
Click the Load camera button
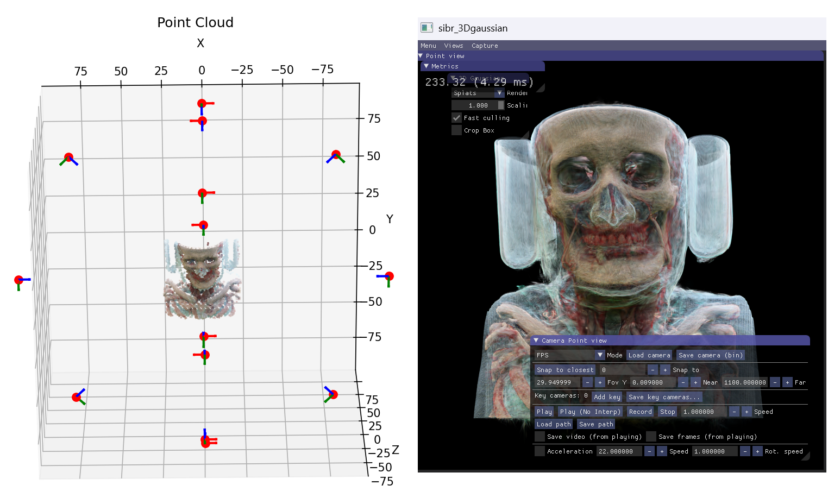649,355
